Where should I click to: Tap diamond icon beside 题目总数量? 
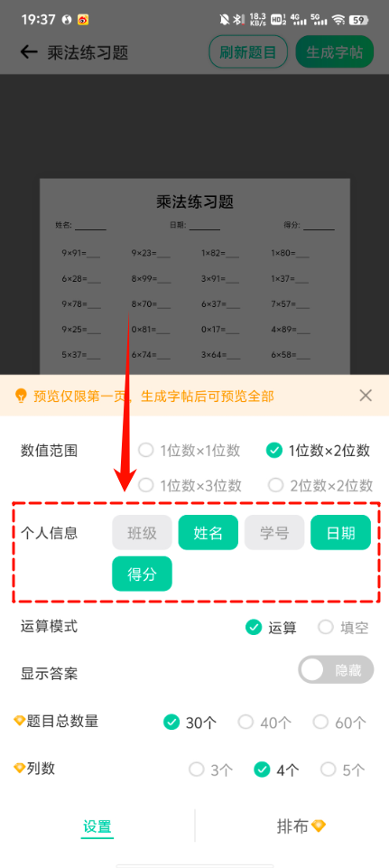click(19, 720)
